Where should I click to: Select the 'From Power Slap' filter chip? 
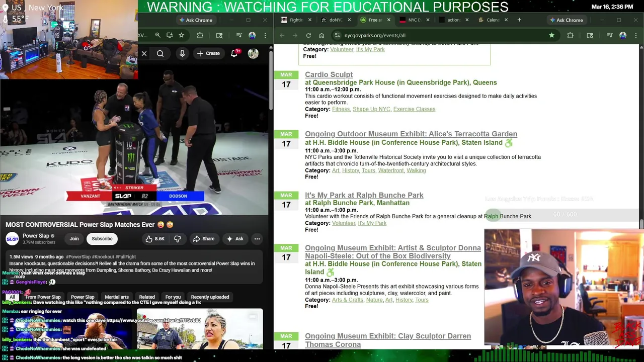pos(43,297)
